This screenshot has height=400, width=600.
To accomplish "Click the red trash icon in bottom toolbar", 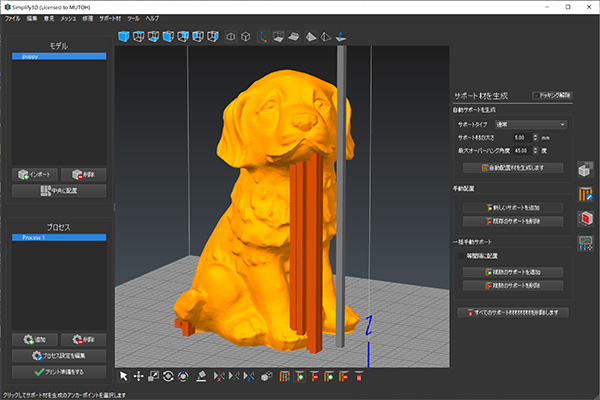I will point(359,376).
